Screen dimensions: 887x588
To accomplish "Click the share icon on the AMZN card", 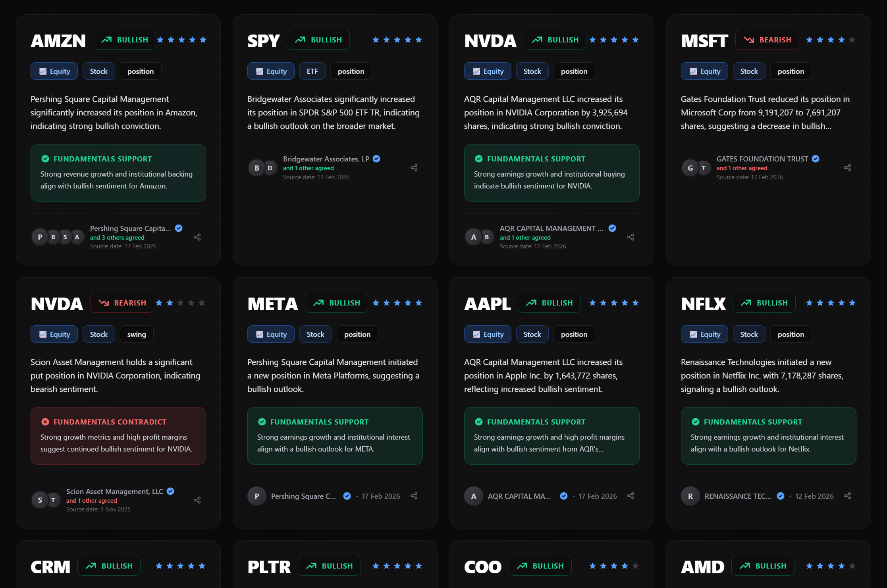I will tap(197, 236).
